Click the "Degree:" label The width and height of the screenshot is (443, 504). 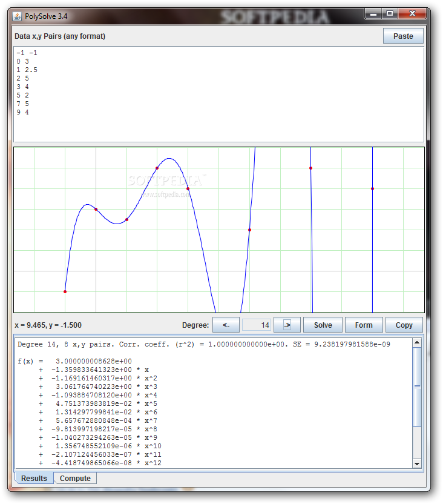(x=195, y=325)
